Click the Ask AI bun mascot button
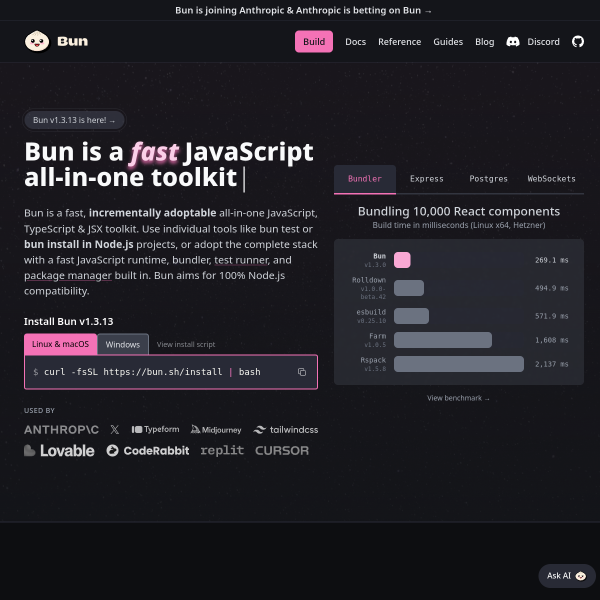The height and width of the screenshot is (600, 600). tap(567, 576)
